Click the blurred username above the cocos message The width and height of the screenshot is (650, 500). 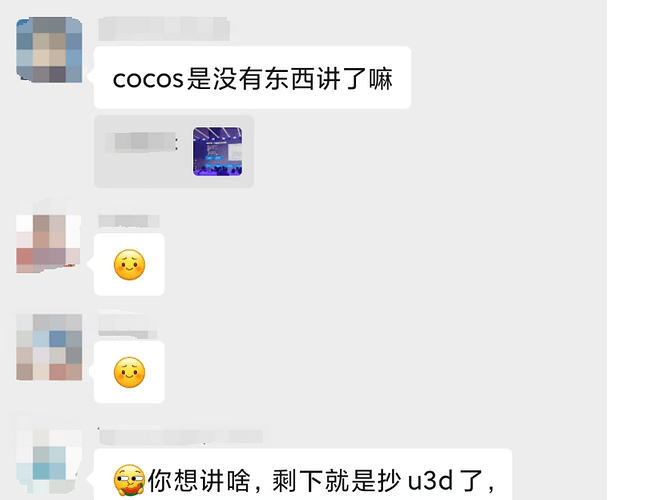tap(164, 29)
